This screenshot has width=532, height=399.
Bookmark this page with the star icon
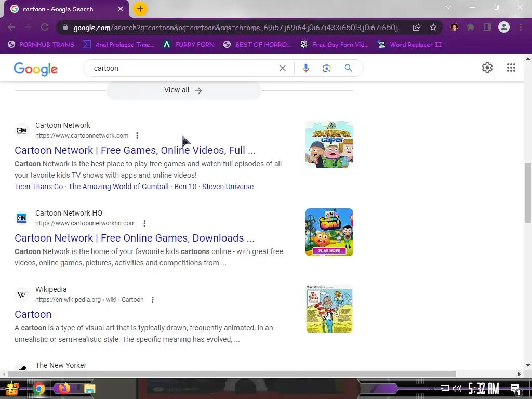[433, 27]
